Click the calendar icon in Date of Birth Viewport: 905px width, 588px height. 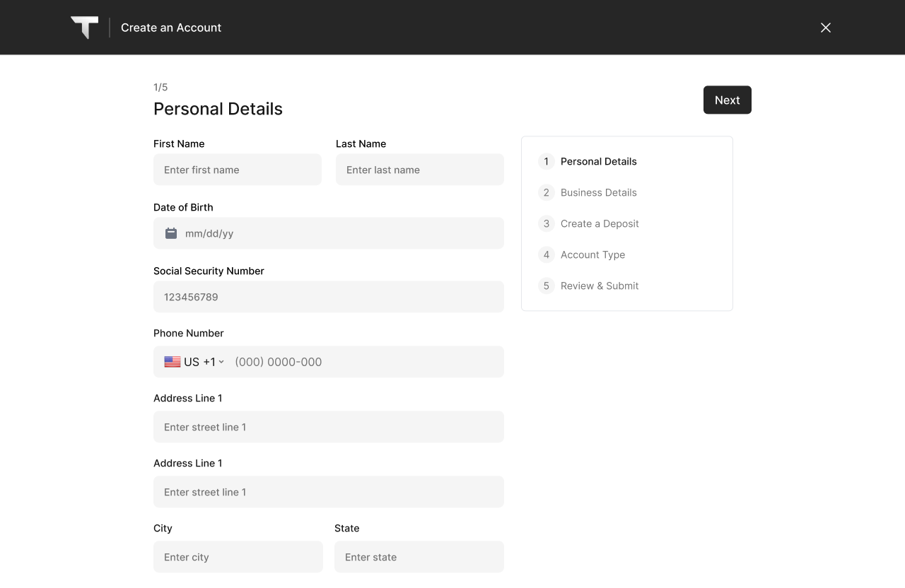[x=171, y=233]
